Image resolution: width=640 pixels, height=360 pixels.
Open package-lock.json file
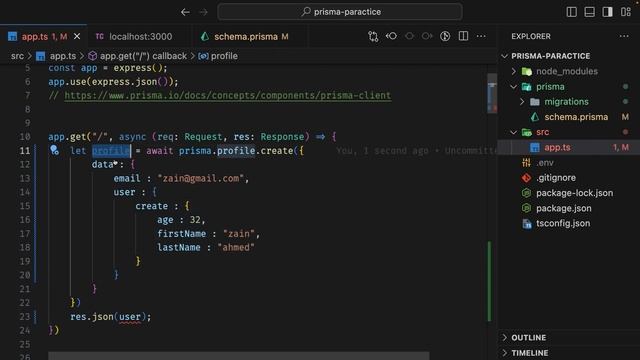pyautogui.click(x=574, y=193)
